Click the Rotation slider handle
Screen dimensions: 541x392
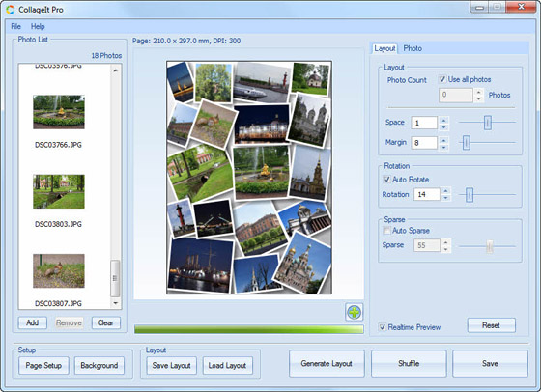470,195
